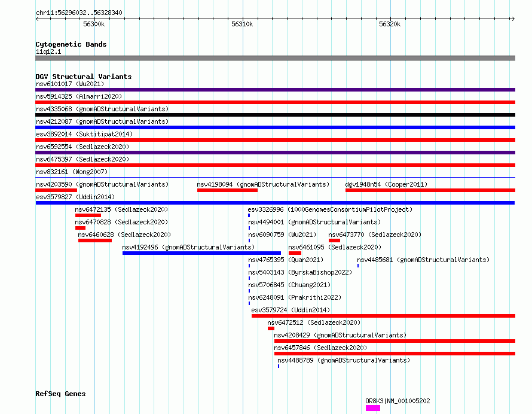
Task: Open the OR8K3|NM_001005202 gene label
Action: (398, 401)
